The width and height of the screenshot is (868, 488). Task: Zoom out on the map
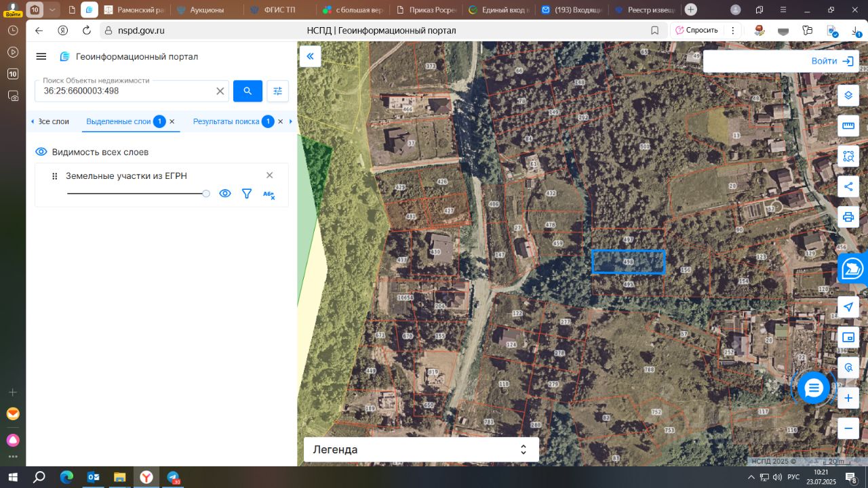pos(848,428)
